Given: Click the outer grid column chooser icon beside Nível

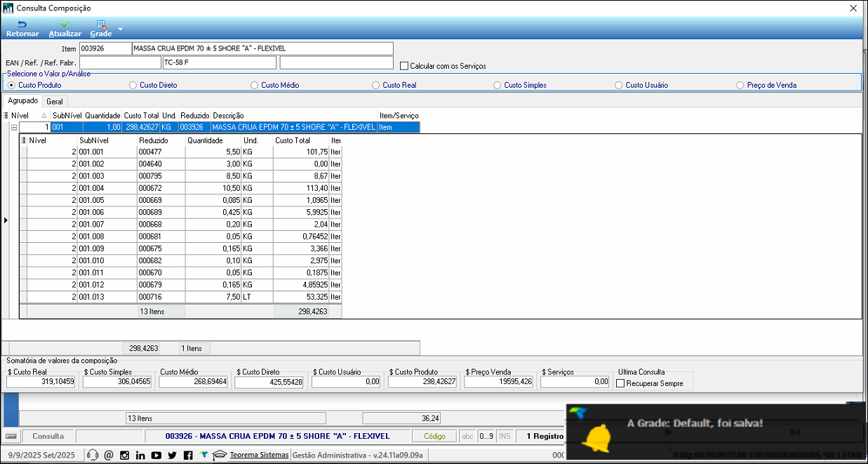Looking at the screenshot, I should 6,115.
